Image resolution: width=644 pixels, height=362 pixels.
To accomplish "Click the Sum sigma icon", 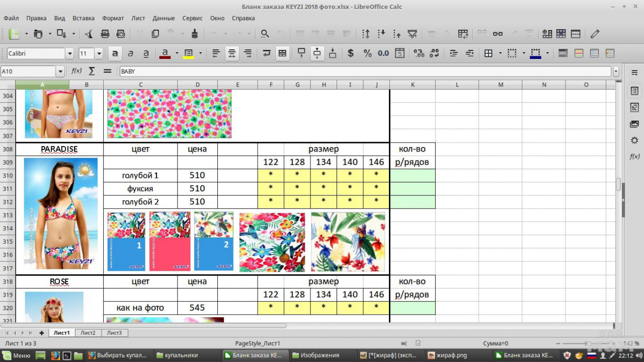I will [92, 71].
